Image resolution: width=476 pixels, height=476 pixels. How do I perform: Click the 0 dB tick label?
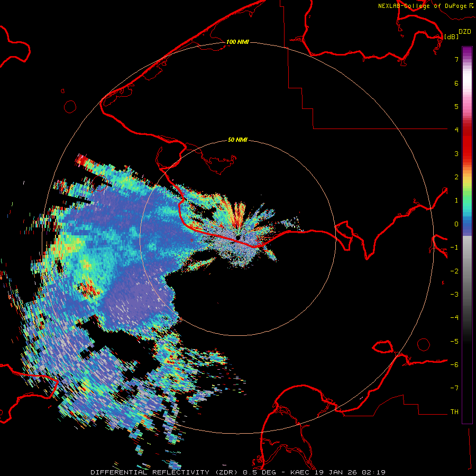[456, 224]
